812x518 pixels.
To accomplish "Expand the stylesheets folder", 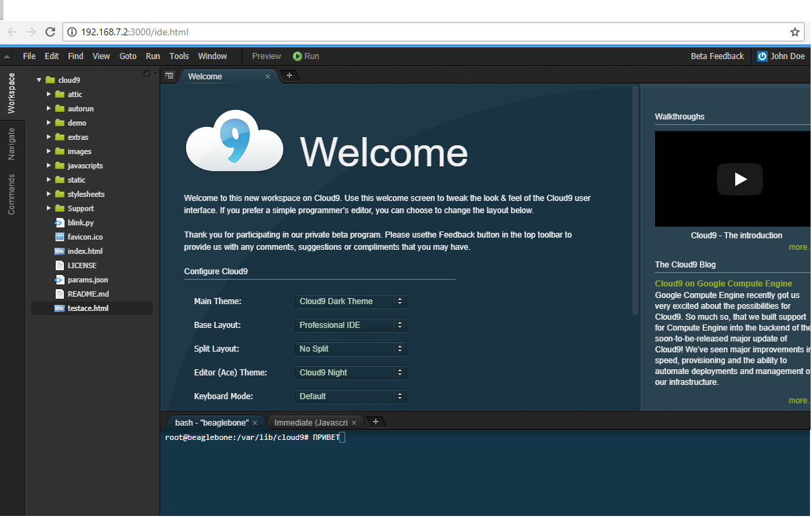I will point(49,194).
